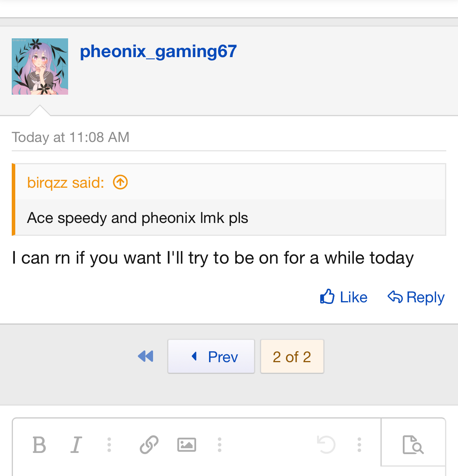The width and height of the screenshot is (458, 476).
Task: Click the insert image icon
Action: coord(187,445)
